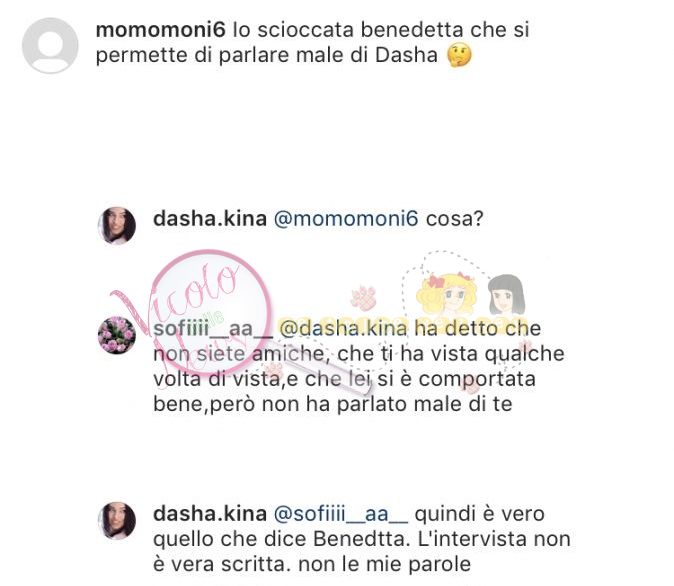Select the word "cosa?" in the reply

454,218
